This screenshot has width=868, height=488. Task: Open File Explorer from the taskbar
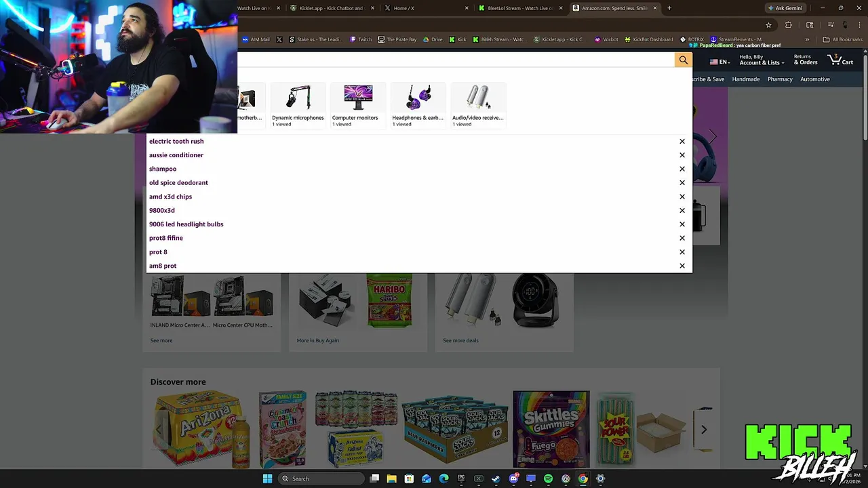[391, 479]
